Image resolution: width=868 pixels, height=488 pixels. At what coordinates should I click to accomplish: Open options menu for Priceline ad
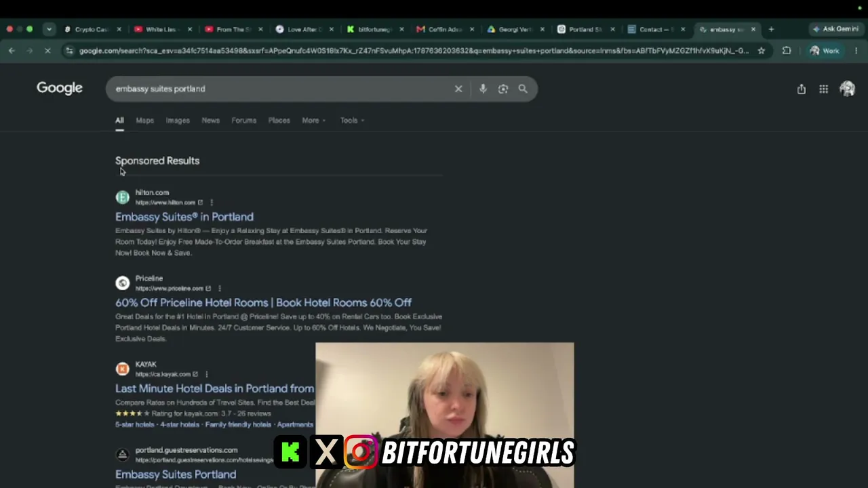220,289
